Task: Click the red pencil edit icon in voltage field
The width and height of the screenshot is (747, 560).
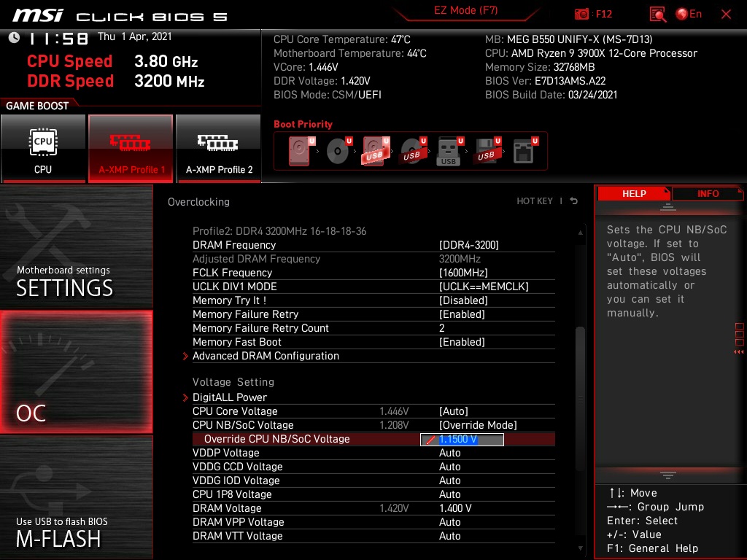Action: [430, 440]
